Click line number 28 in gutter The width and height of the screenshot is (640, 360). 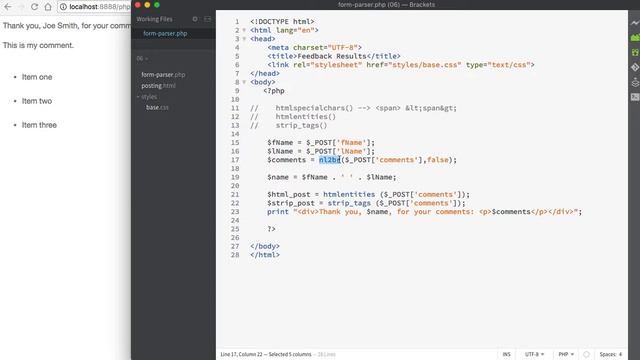(235, 255)
